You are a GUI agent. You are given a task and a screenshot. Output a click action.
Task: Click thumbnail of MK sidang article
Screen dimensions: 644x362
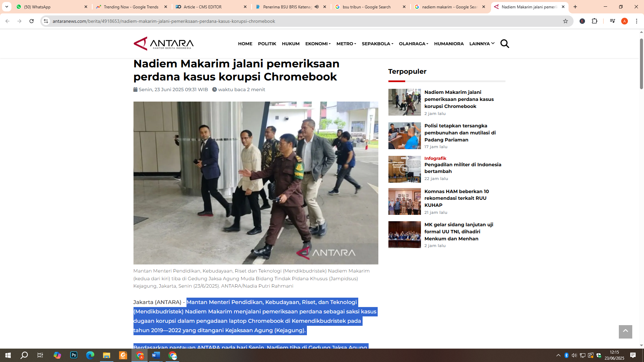(x=405, y=235)
